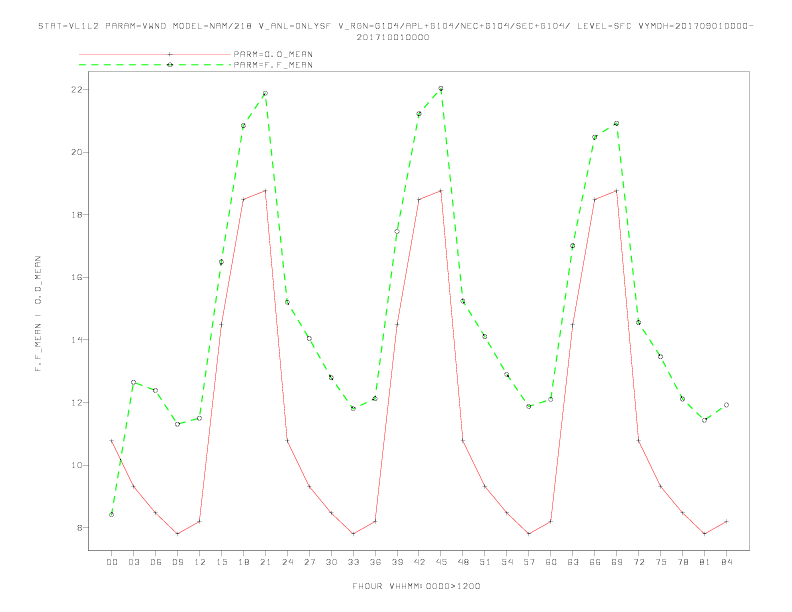Screen dimensions: 792x612
Task: Select red O.O_MEAN minimum marker at hour 09
Action: tap(177, 534)
